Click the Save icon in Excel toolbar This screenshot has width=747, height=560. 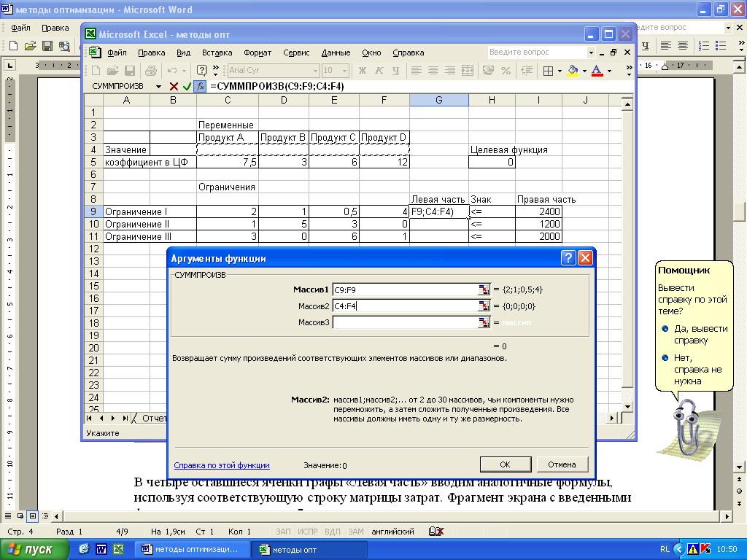tap(130, 71)
